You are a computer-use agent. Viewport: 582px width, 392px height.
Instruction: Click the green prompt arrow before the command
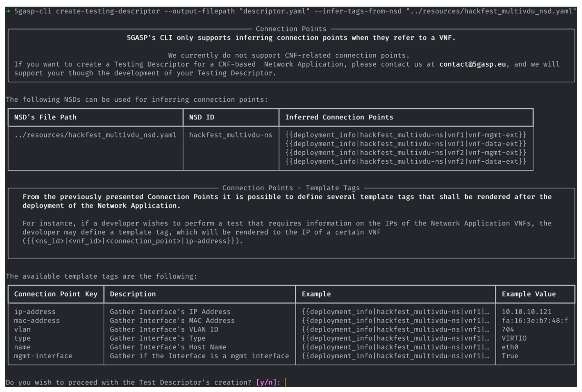8,11
